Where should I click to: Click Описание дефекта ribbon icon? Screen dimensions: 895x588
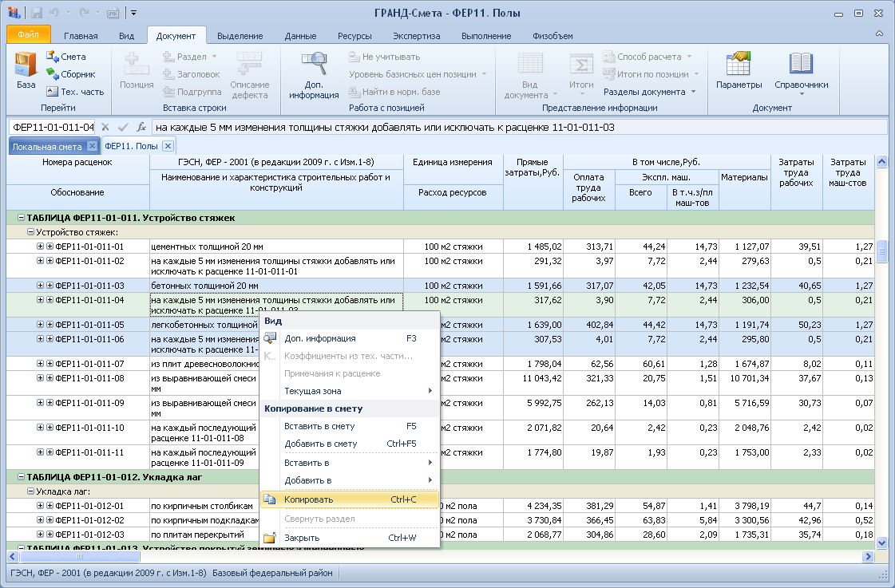click(x=249, y=75)
